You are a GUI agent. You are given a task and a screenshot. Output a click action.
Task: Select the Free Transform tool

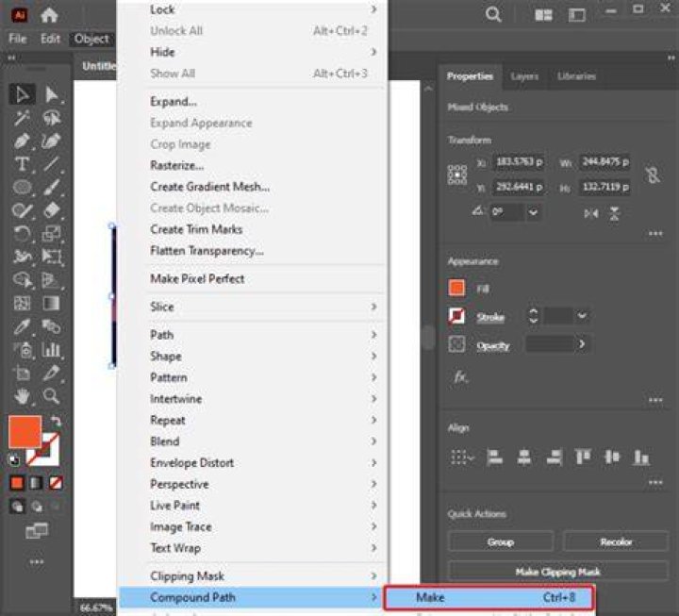[x=52, y=257]
